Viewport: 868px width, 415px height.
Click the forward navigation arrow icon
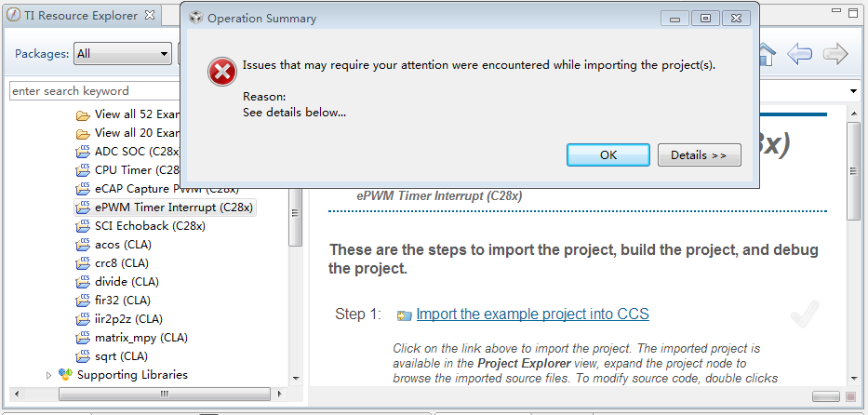coord(835,54)
